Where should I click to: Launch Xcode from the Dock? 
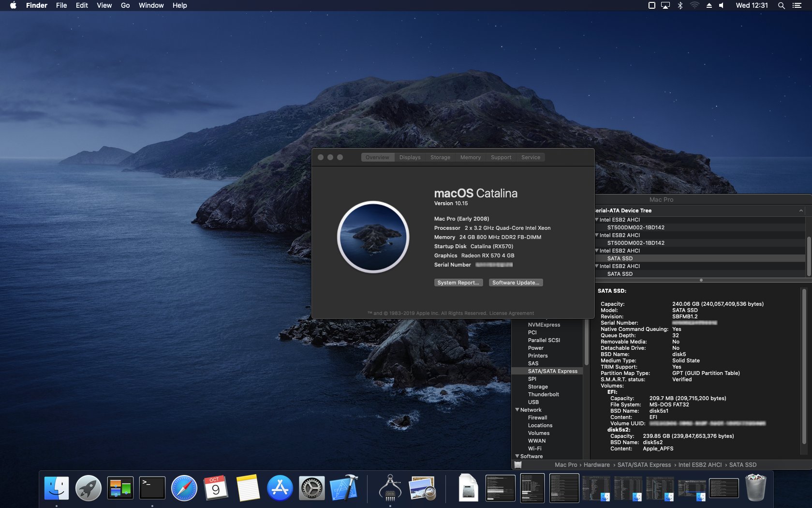coord(344,488)
